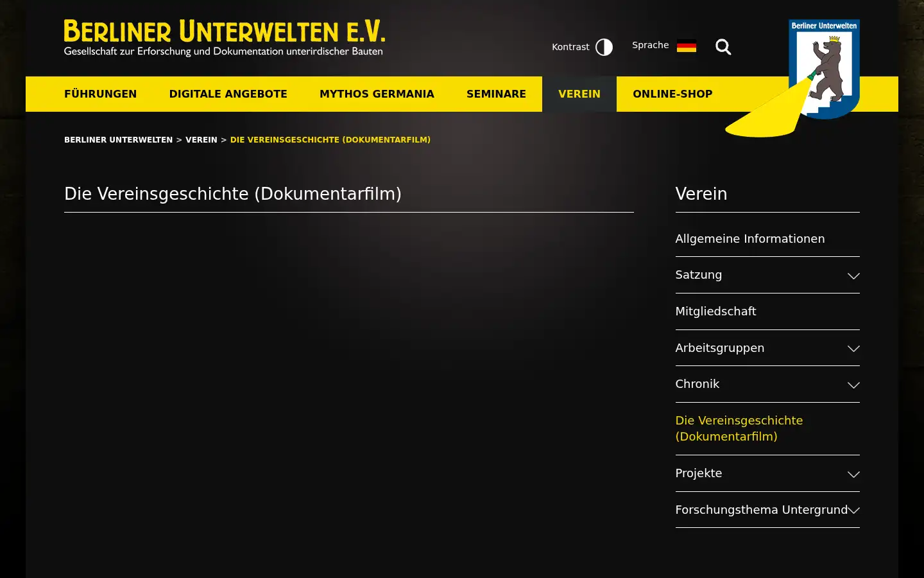Open Satzung sidebar link
The width and height of the screenshot is (924, 578).
(x=699, y=275)
